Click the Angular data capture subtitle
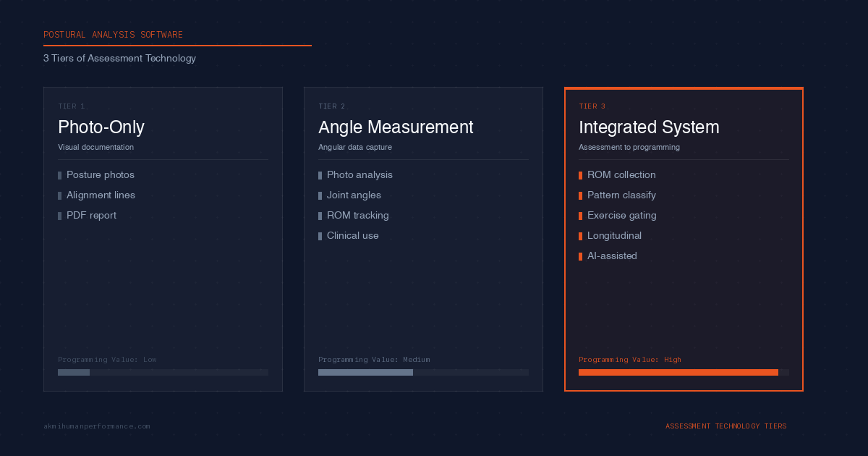868x456 pixels. tap(355, 148)
